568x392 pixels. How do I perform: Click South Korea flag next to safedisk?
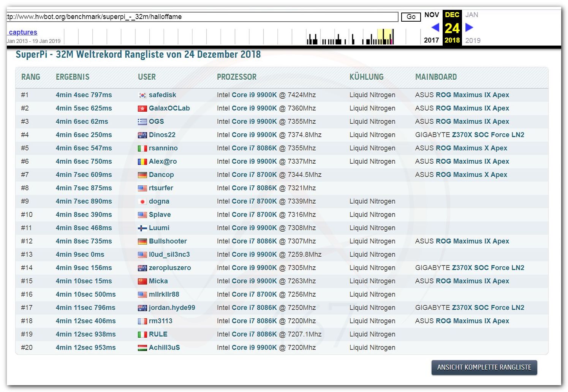click(x=142, y=95)
